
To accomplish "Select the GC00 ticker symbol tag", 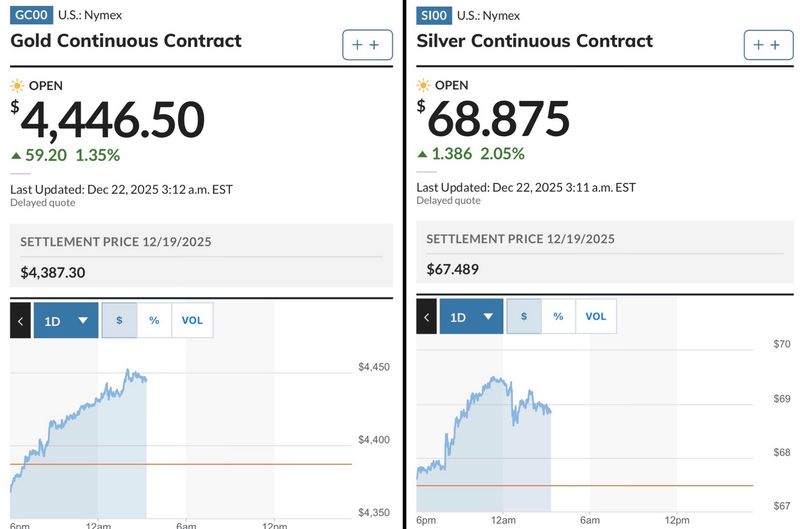I will [x=30, y=16].
